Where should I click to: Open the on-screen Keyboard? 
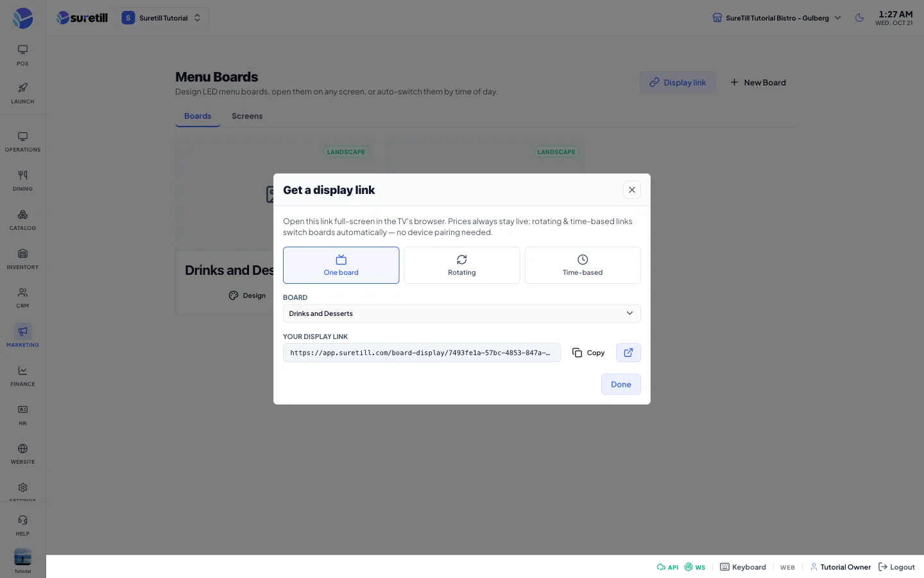click(x=743, y=567)
